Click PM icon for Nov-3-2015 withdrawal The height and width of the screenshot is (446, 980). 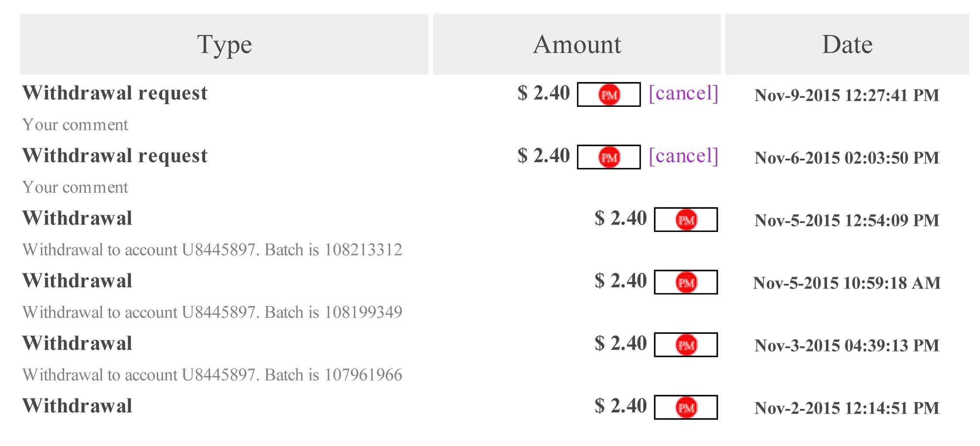click(686, 345)
